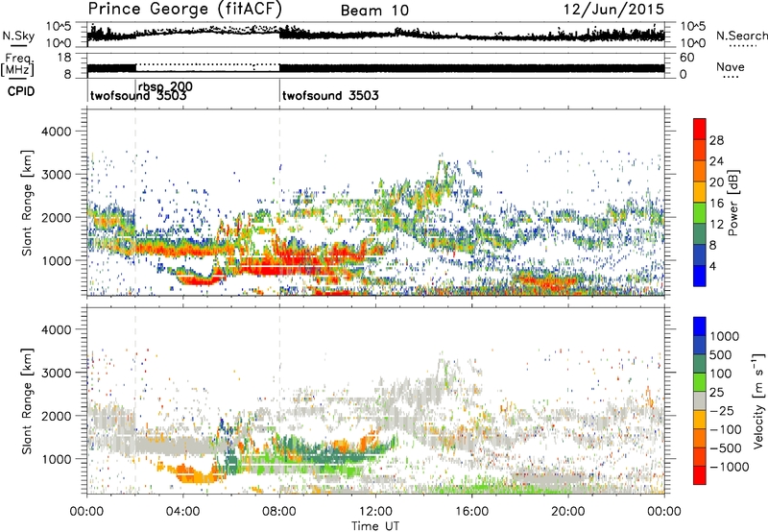The width and height of the screenshot is (768, 532).
Task: Click the '1000' tick on the velocity panel axis
Action: [x=56, y=459]
